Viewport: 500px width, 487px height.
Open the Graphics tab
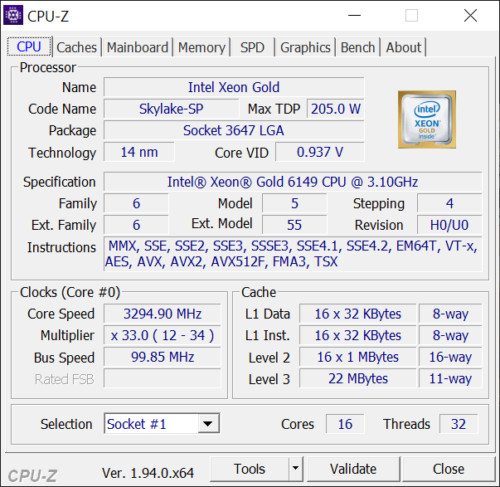coord(305,47)
